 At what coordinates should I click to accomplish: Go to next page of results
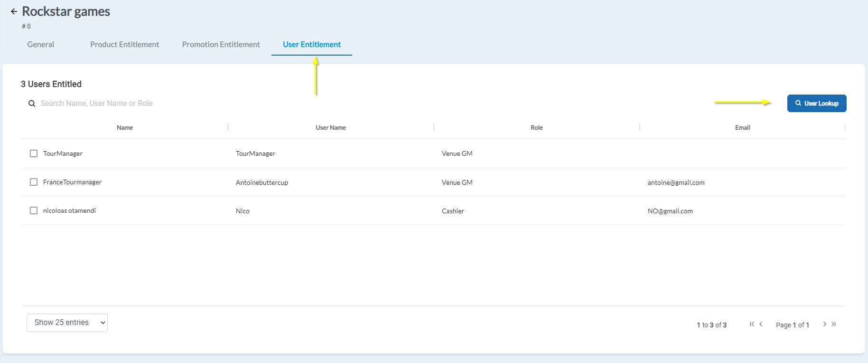click(x=824, y=324)
